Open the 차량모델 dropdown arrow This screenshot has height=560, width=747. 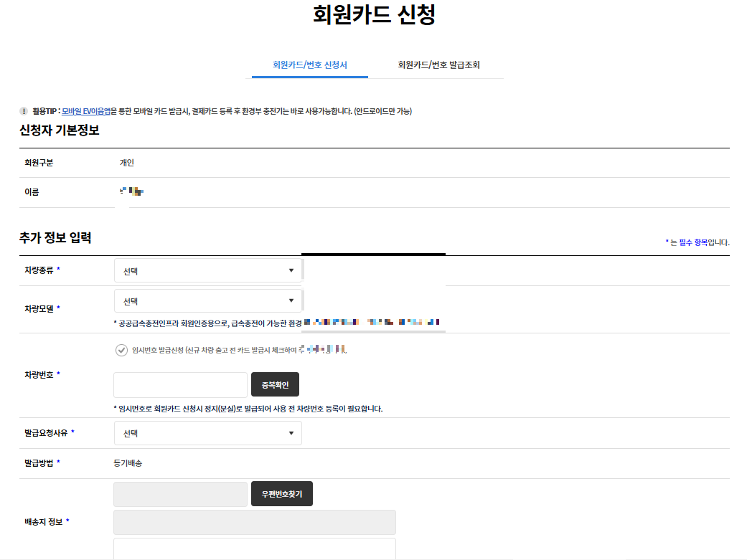(x=291, y=300)
